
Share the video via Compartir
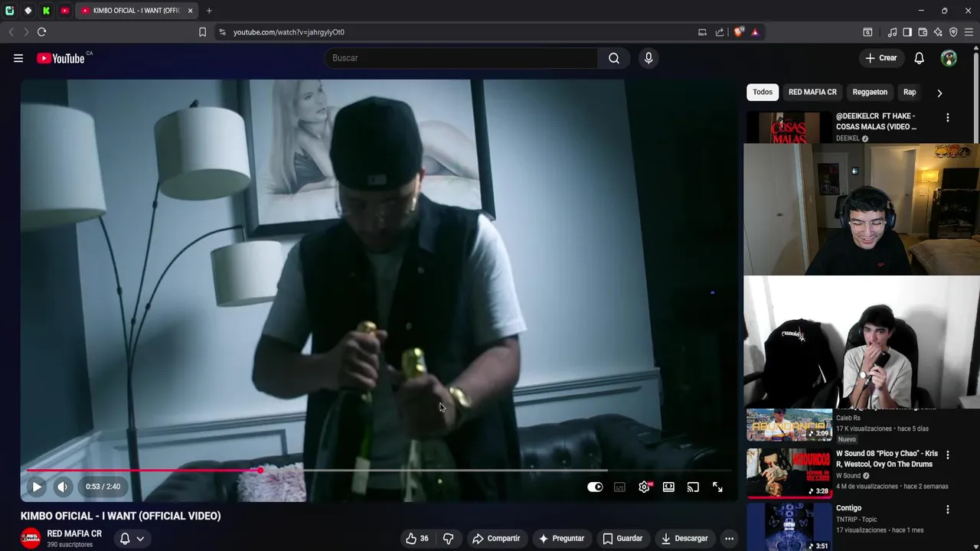(x=496, y=539)
